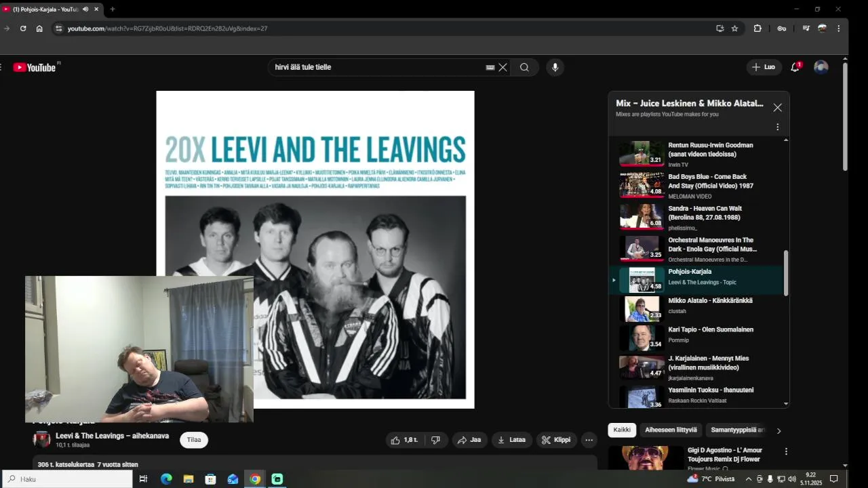Open Mix playlist options three-dot menu
This screenshot has width=868, height=488.
777,127
